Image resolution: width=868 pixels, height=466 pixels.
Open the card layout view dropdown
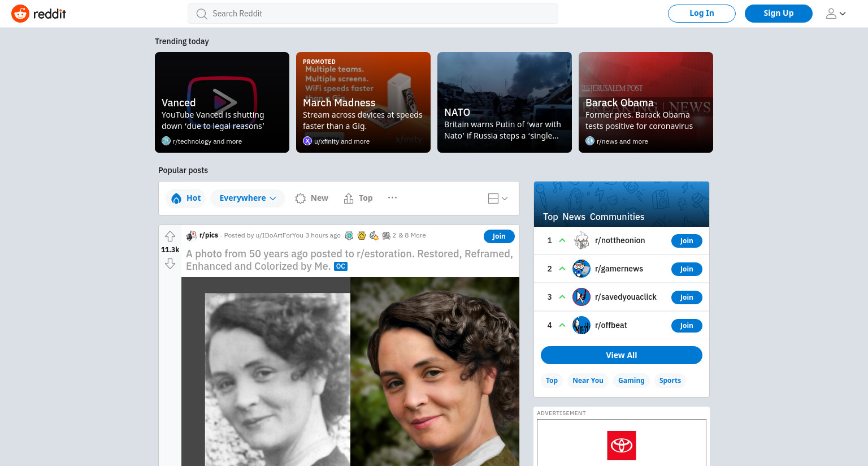point(498,199)
